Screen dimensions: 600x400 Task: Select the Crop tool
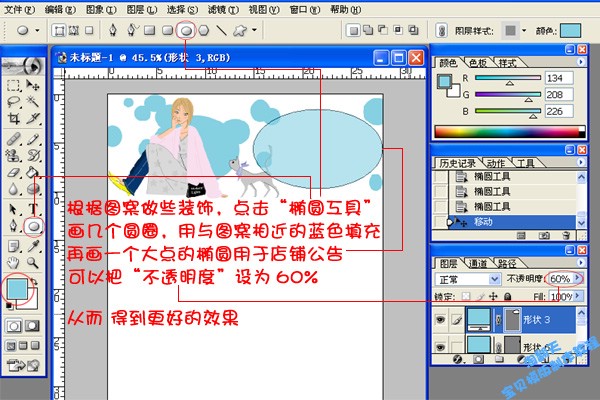tap(13, 119)
